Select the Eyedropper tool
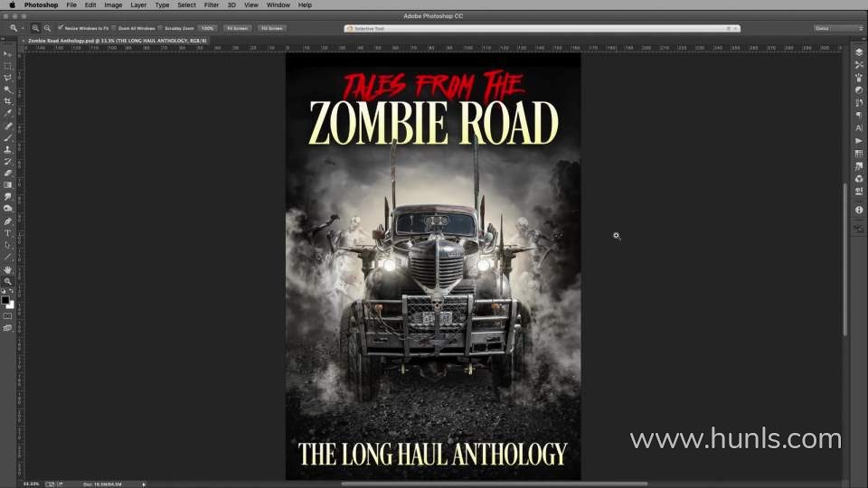Viewport: 868px width, 488px height. pos(8,113)
